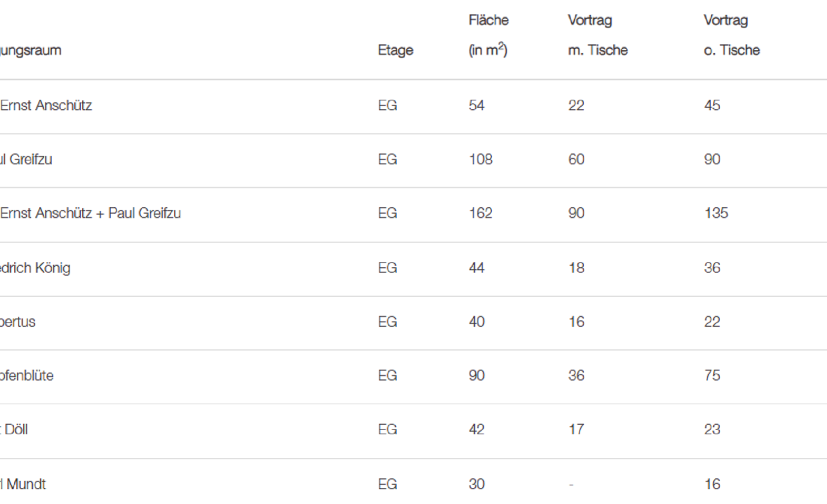Click the 45 seating value for Ernst Anschütz
This screenshot has height=504, width=827.
pos(712,105)
